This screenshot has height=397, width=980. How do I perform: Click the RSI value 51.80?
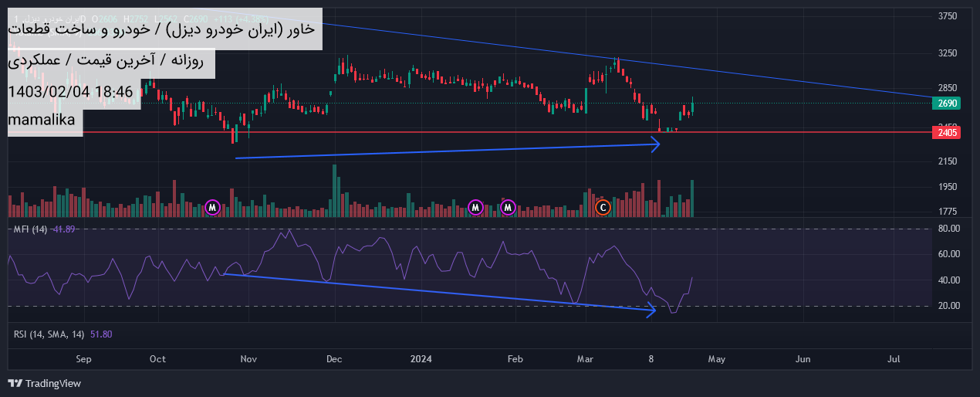tap(102, 334)
